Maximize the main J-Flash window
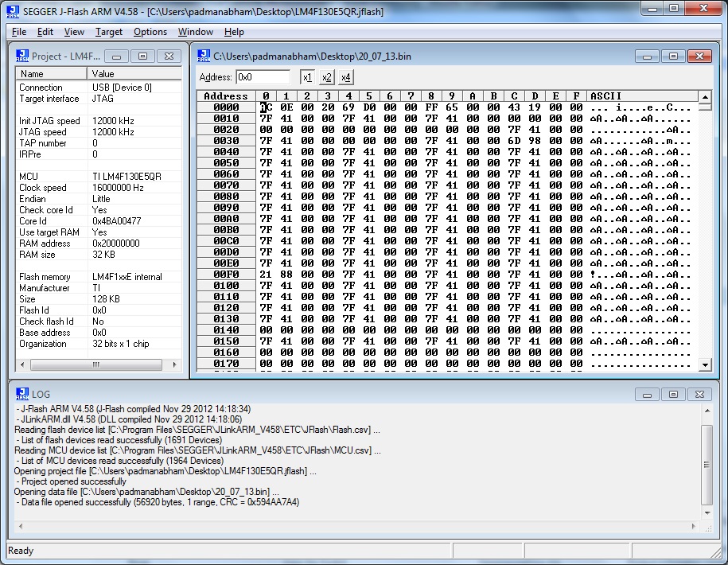Viewport: 728px width, 565px height. click(674, 9)
